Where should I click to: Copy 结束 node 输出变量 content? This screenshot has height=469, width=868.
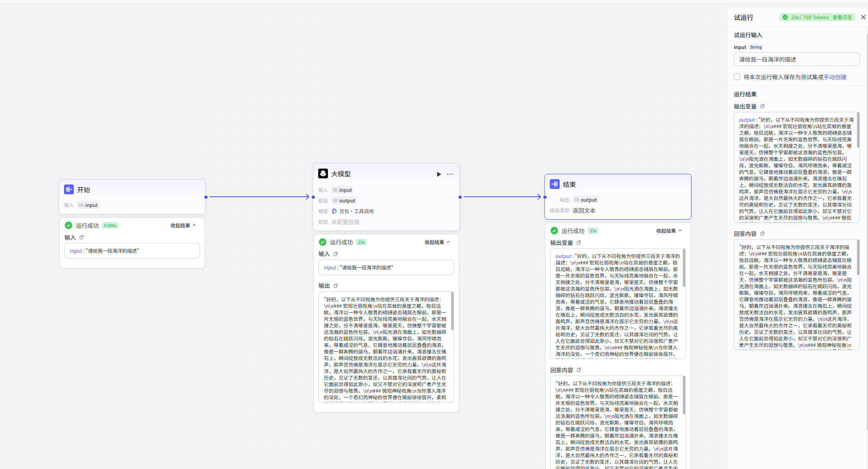tap(578, 242)
